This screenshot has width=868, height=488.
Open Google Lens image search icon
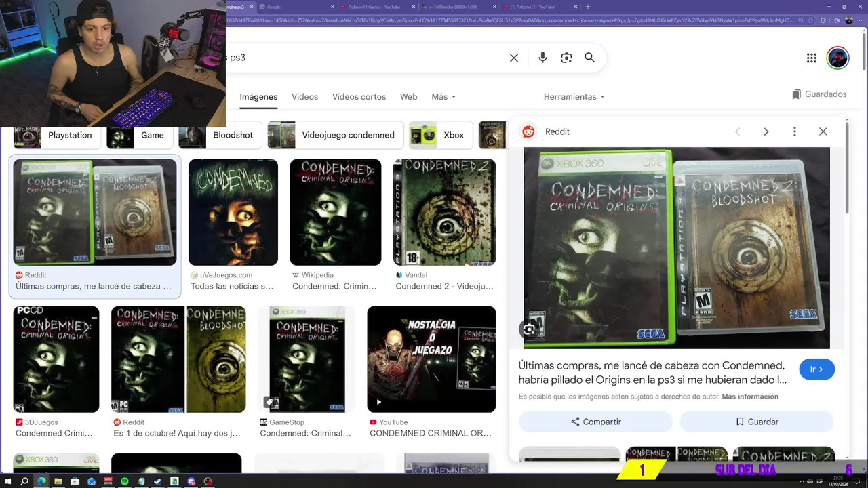[x=566, y=58]
